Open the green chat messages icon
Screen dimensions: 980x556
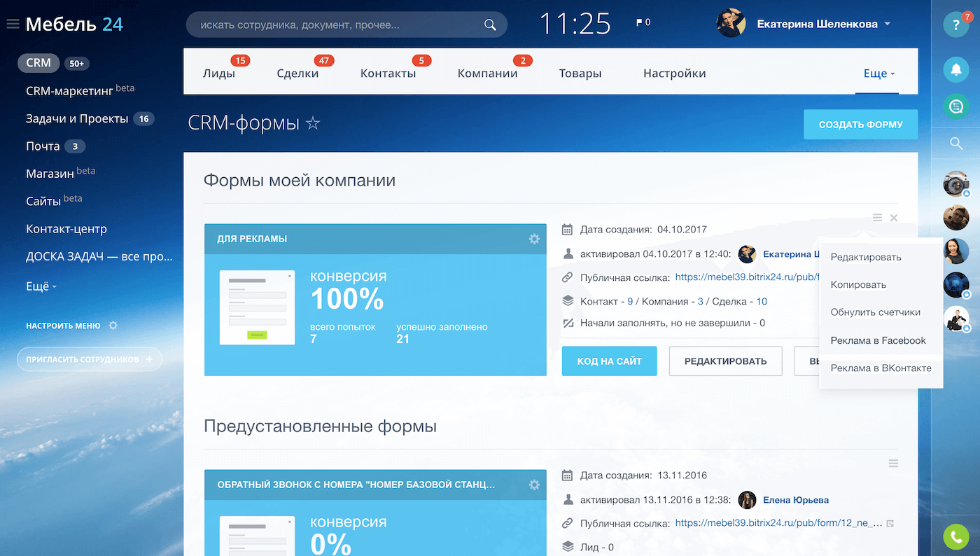pos(955,106)
